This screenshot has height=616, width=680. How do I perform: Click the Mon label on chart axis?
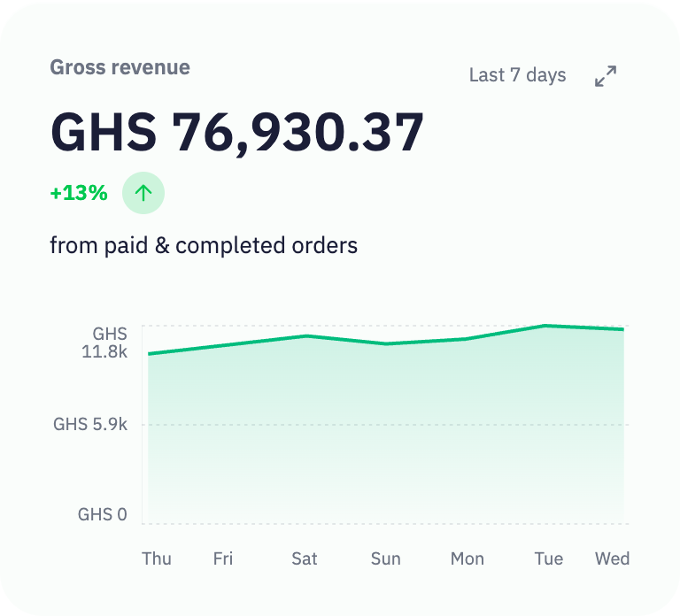click(x=467, y=558)
